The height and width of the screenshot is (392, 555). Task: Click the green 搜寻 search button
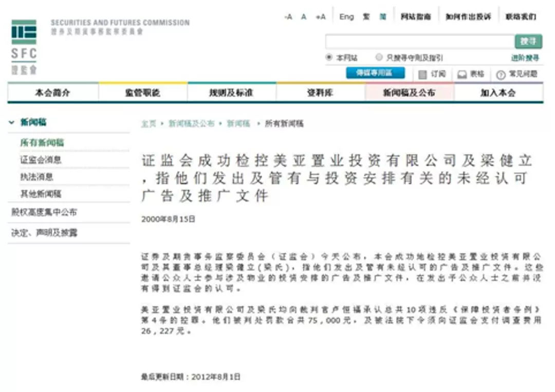[x=528, y=42]
